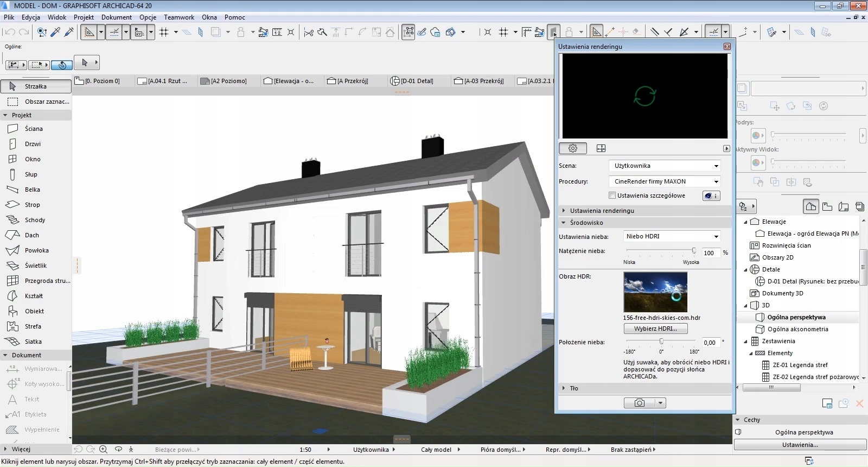The image size is (868, 467).
Task: Click the Ustawienia button
Action: [x=800, y=445]
